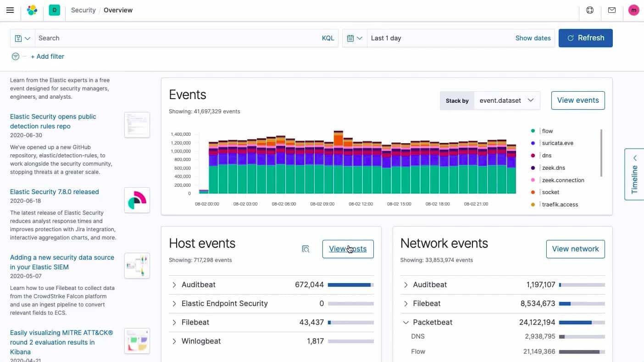The height and width of the screenshot is (362, 644).
Task: Click the Security breadcrumb
Action: pyautogui.click(x=83, y=10)
